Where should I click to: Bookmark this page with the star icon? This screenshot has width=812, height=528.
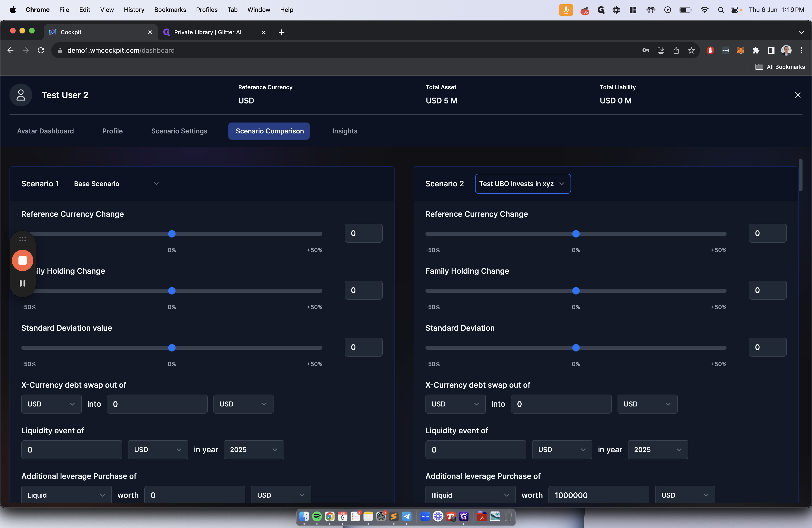[691, 50]
